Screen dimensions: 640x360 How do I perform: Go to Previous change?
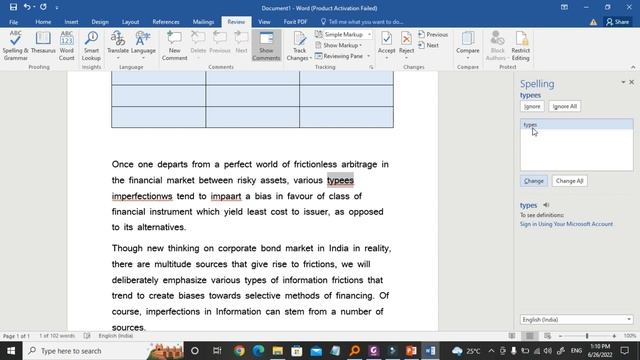(x=433, y=35)
